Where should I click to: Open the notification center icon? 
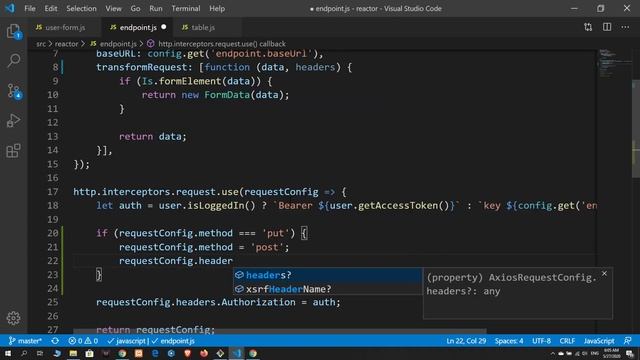[x=629, y=354]
